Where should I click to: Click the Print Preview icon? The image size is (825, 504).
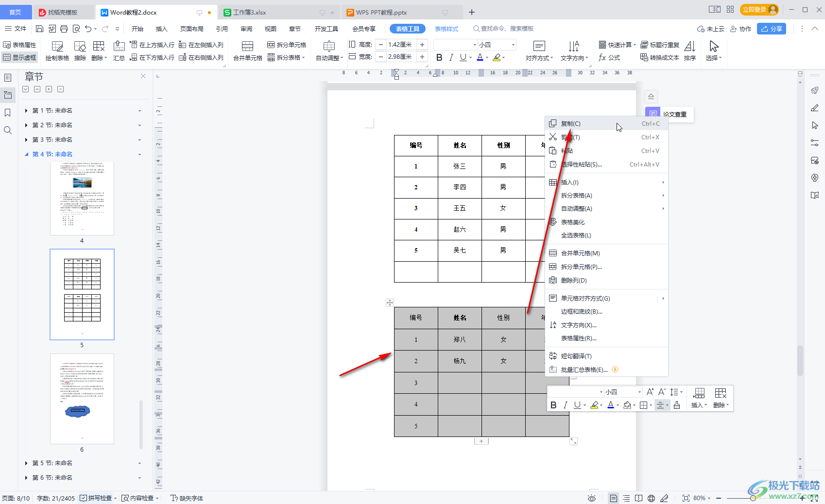pos(76,29)
